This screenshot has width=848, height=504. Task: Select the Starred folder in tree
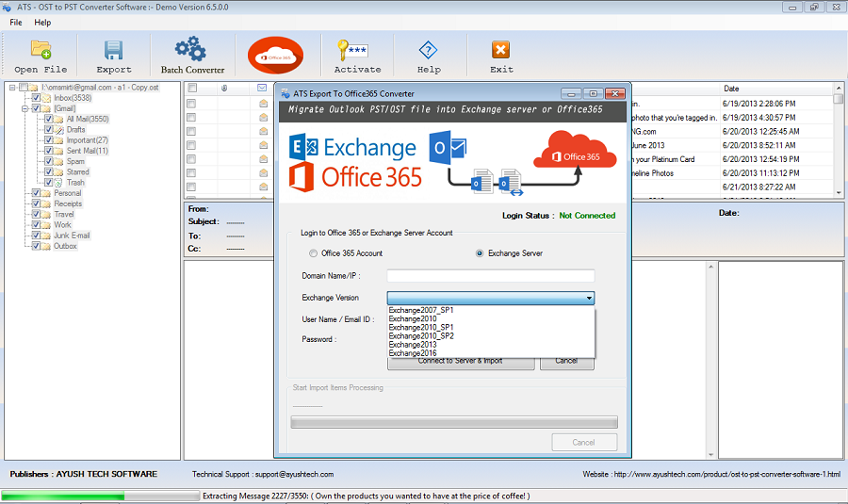pos(78,172)
